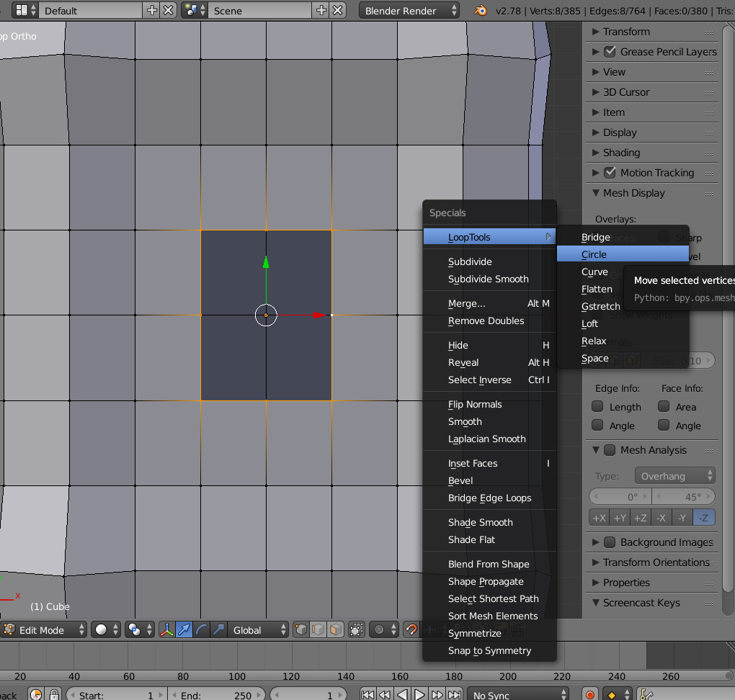Switch to face select mode
This screenshot has height=700, width=735.
click(335, 630)
